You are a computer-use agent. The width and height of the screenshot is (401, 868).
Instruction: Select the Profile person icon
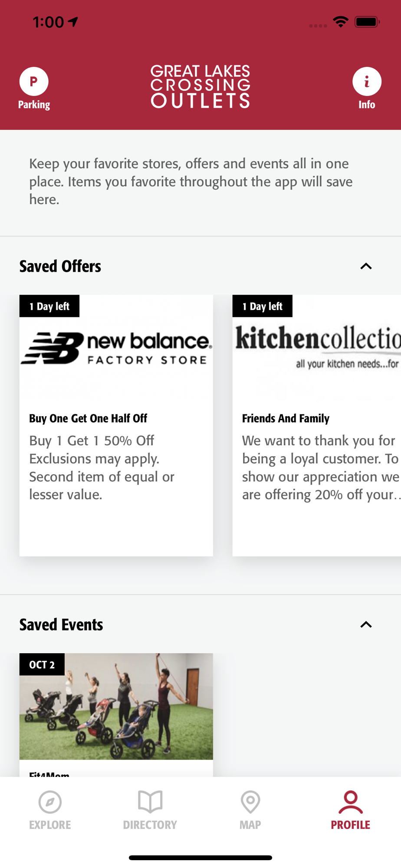click(351, 802)
